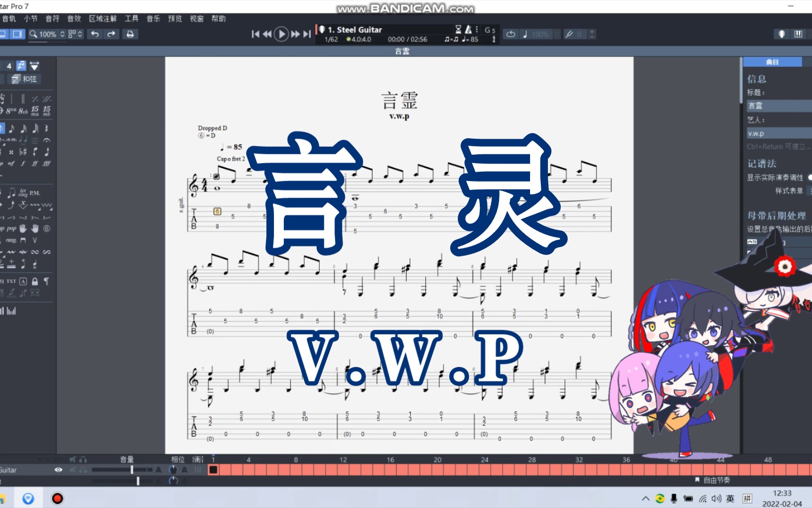Viewport: 812px width, 508px height.
Task: Print the score
Action: tap(130, 34)
